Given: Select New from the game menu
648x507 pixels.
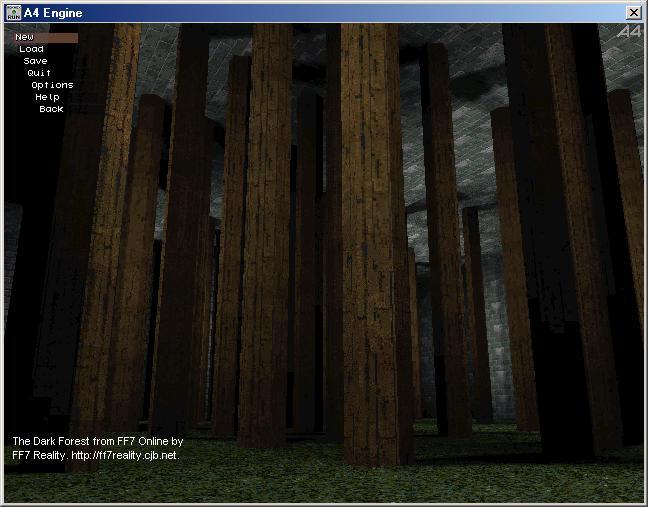Looking at the screenshot, I should pyautogui.click(x=24, y=37).
